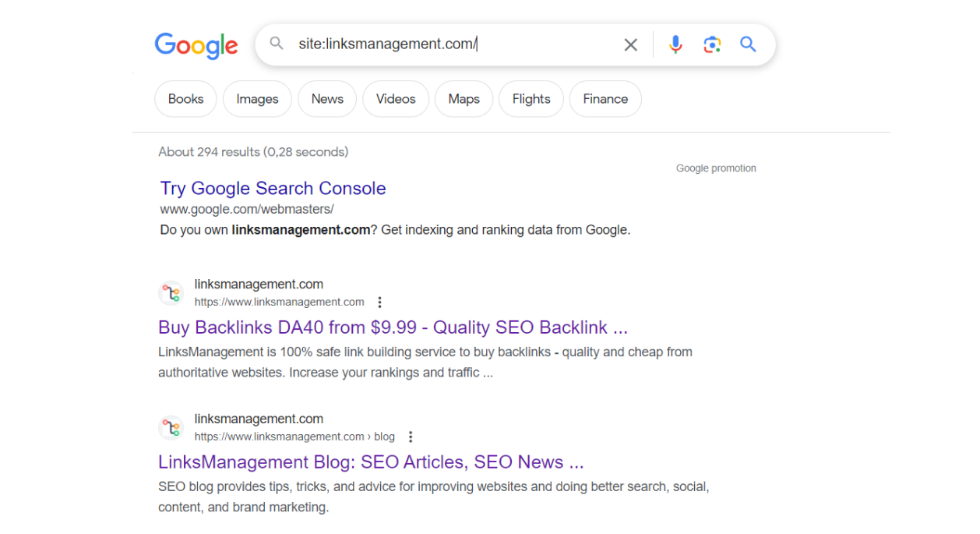Click the favicon of the first linksmanagement.com result
Image resolution: width=980 pixels, height=534 pixels.
pos(171,293)
